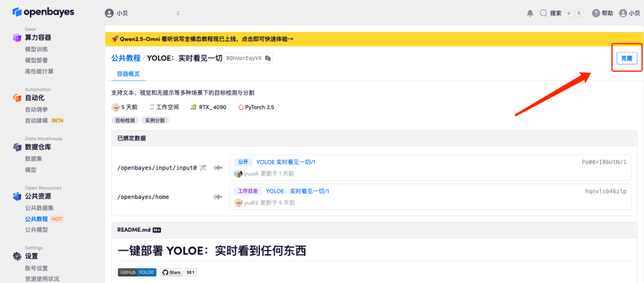Click the GitHub Stars 981 badge
This screenshot has height=283, width=644.
178,272
